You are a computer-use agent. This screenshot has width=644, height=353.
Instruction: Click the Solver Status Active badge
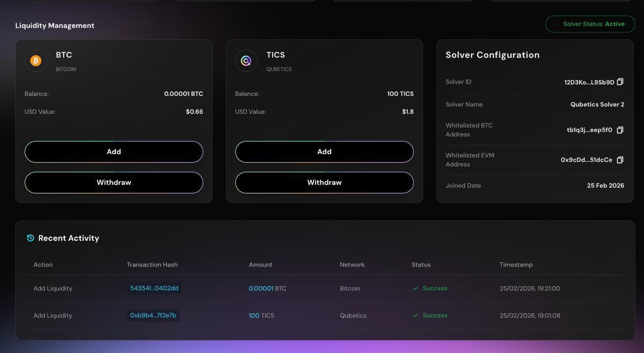click(590, 24)
